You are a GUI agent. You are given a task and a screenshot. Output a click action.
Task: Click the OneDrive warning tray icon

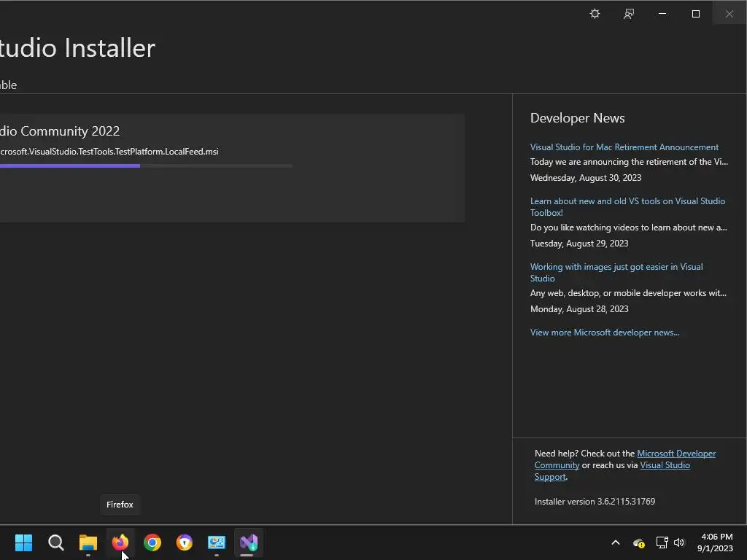pyautogui.click(x=638, y=542)
